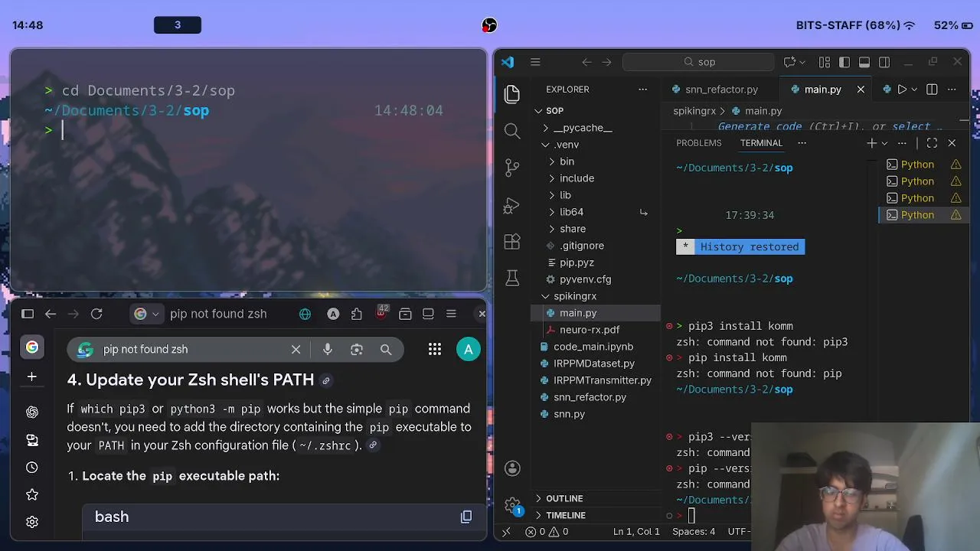Open Explorer more actions ellipsis

point(643,90)
